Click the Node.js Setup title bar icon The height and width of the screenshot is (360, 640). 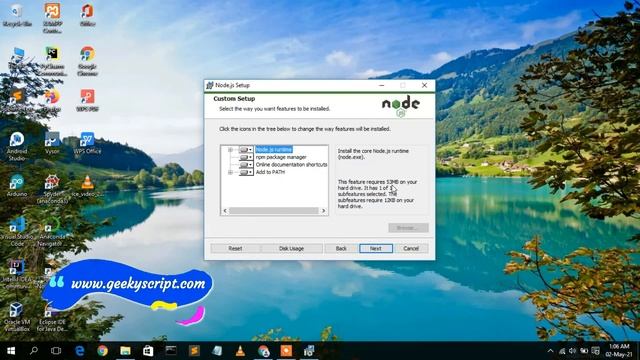coord(210,85)
